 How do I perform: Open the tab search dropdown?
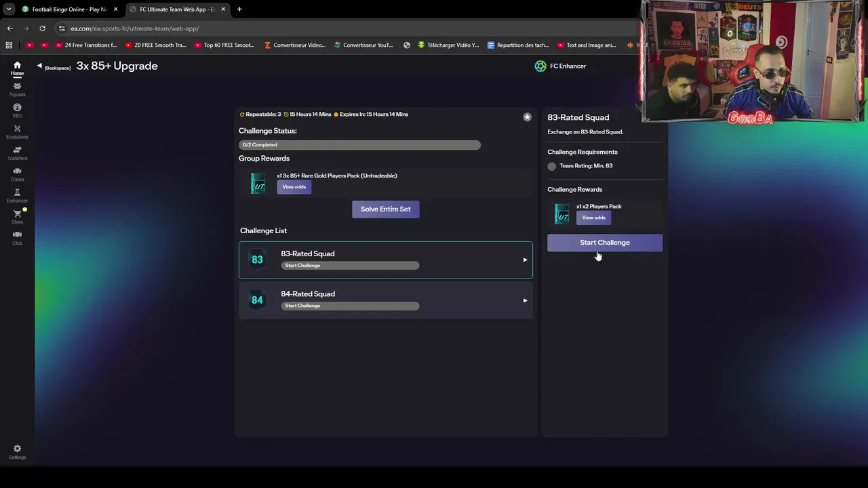pyautogui.click(x=9, y=9)
